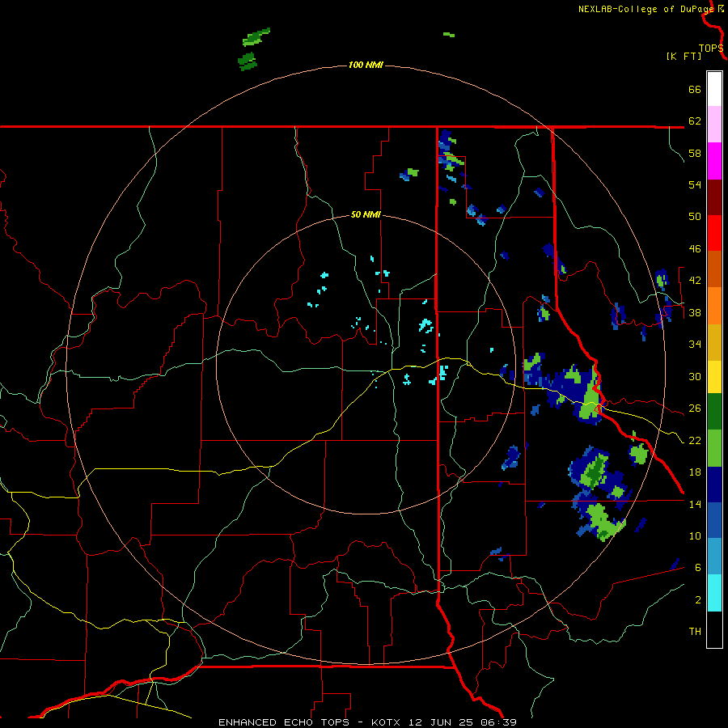Click the 14 legend value
The image size is (728, 728).
tap(695, 504)
